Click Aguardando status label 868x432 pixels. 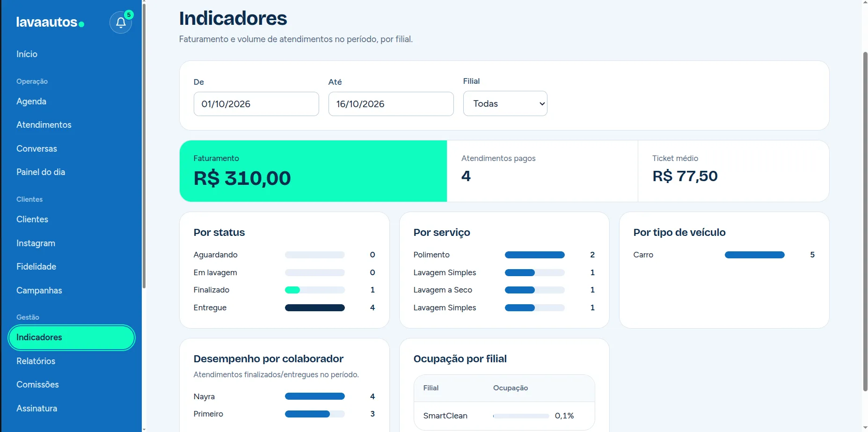[x=215, y=255]
